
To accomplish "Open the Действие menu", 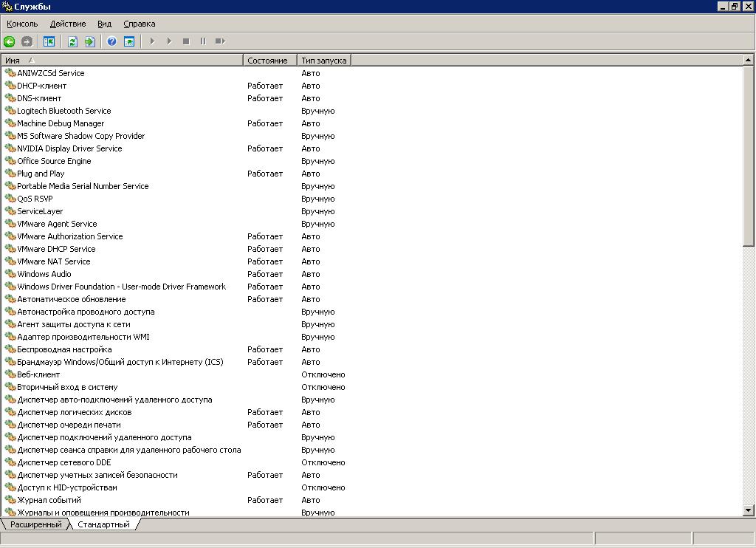I will pyautogui.click(x=68, y=24).
